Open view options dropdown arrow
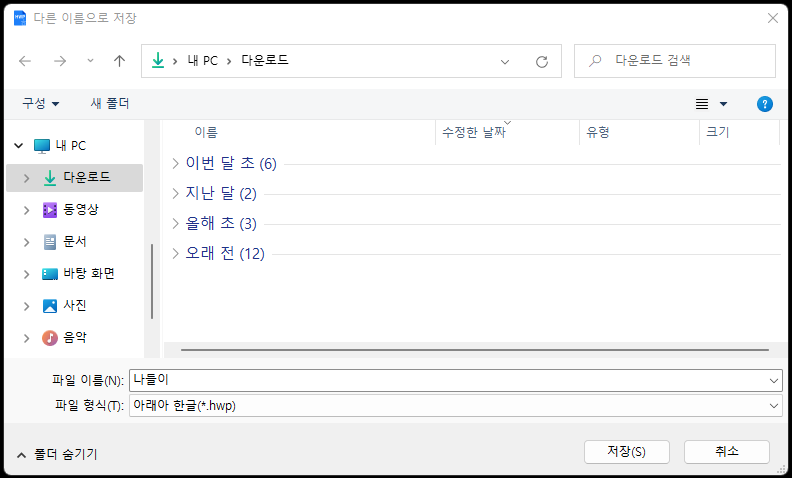 point(723,104)
